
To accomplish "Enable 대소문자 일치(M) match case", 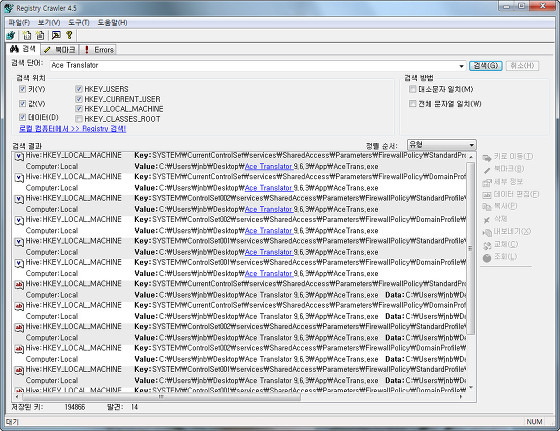I will pyautogui.click(x=412, y=89).
